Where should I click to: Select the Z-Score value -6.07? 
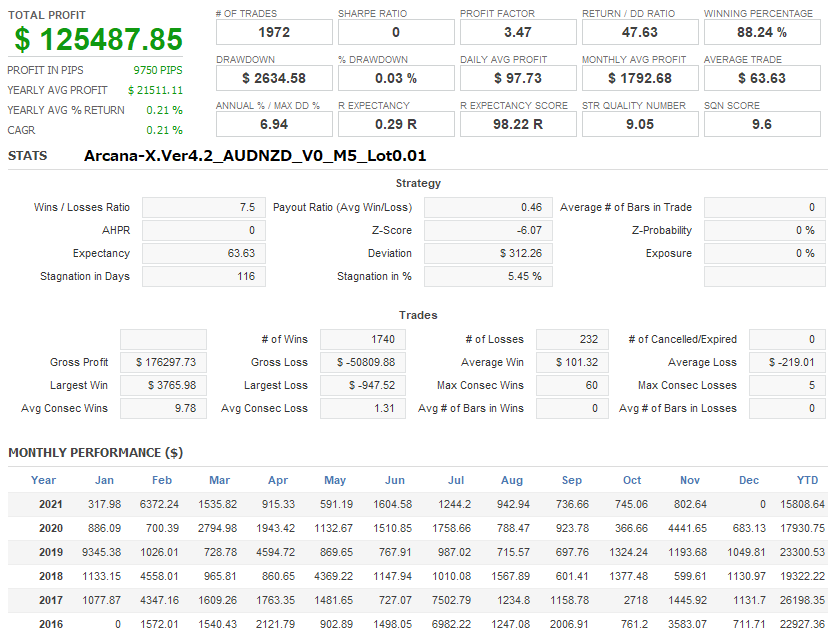488,230
